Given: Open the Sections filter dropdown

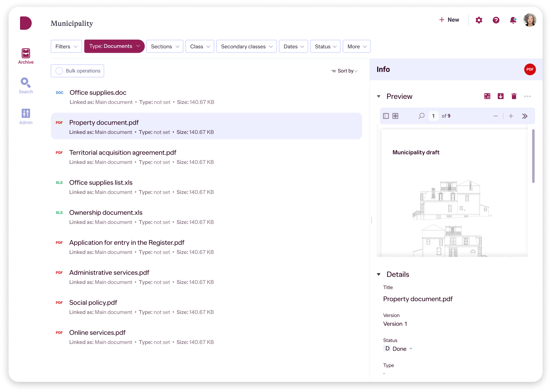Looking at the screenshot, I should [x=165, y=46].
